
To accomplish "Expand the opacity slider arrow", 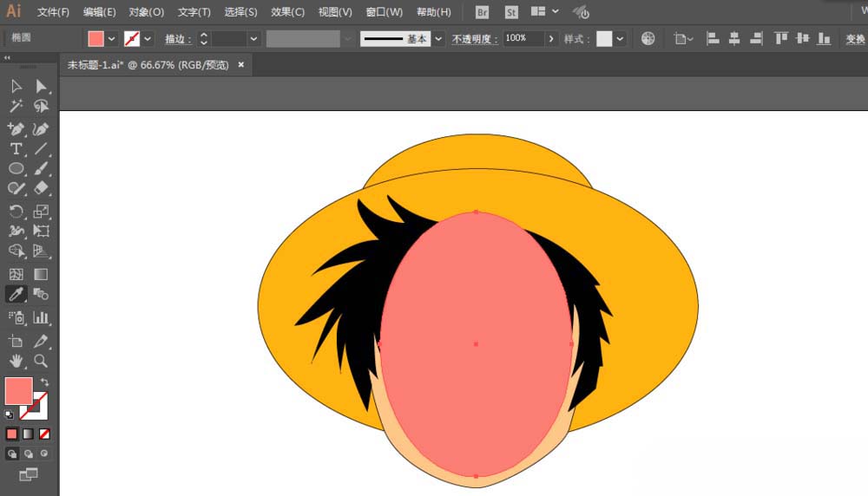I will (x=551, y=39).
